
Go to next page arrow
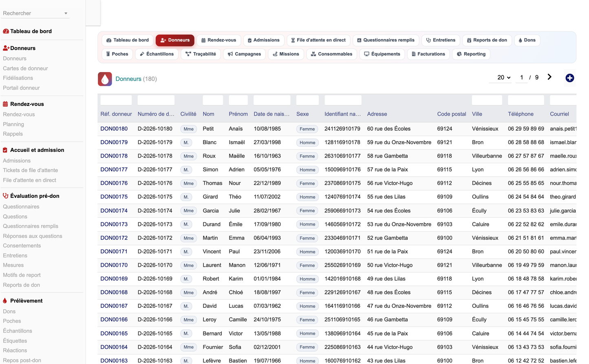pyautogui.click(x=549, y=77)
